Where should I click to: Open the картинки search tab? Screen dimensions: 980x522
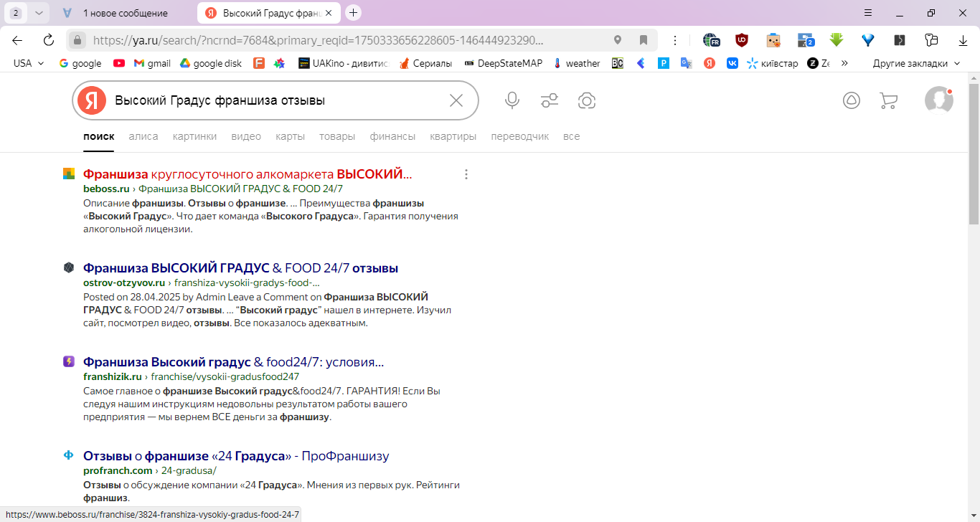(x=194, y=136)
